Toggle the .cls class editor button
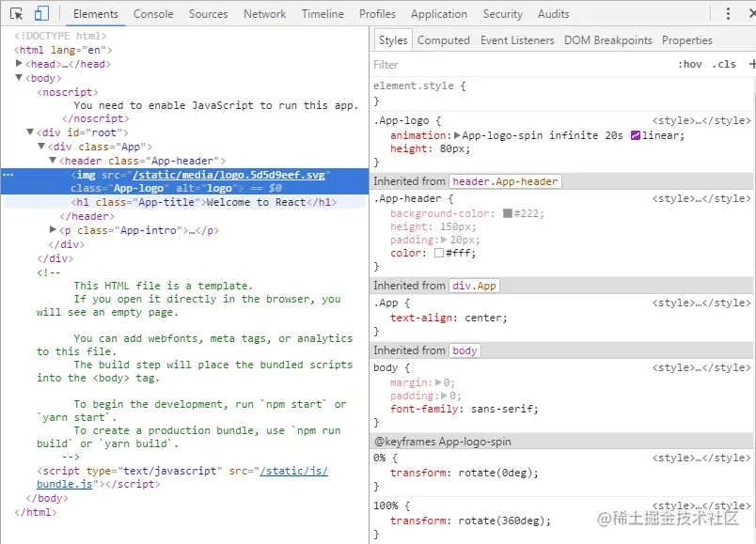The width and height of the screenshot is (756, 544). click(724, 64)
